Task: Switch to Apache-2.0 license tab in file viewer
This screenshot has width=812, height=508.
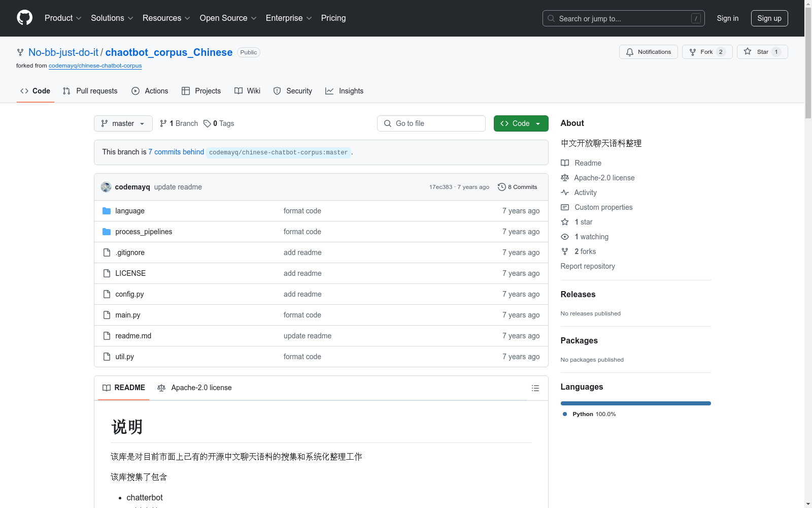Action: click(x=194, y=388)
